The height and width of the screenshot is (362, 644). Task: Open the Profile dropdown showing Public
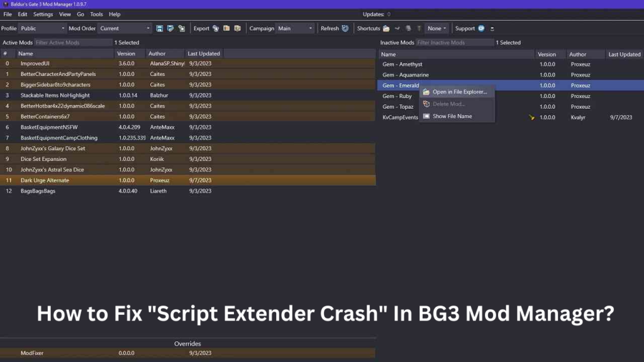[x=42, y=28]
